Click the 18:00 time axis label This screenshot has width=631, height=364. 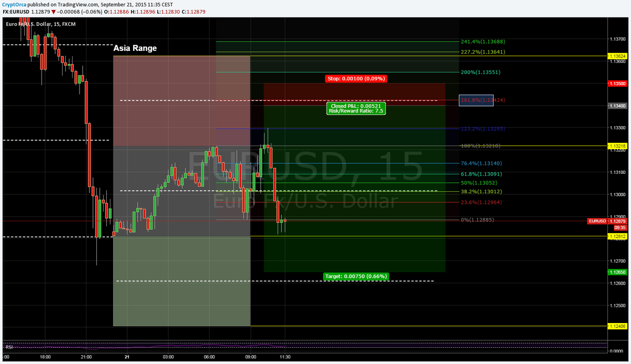coord(45,357)
